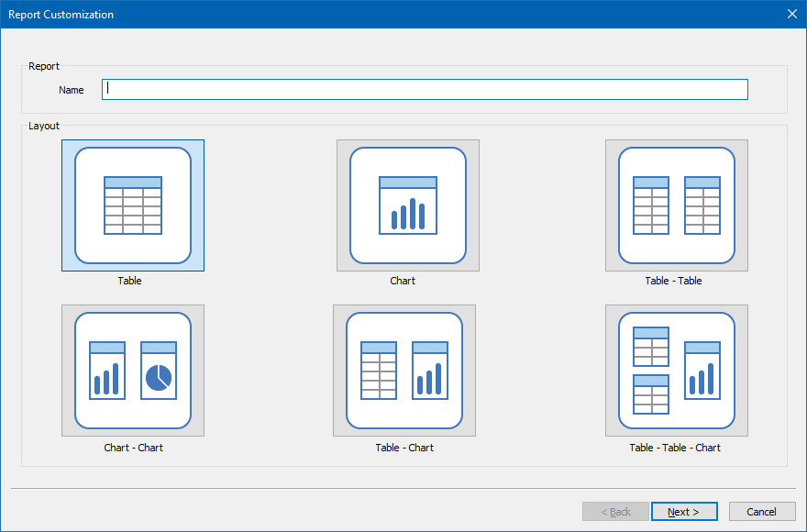
Task: Click the "Chart" caption label
Action: point(403,281)
